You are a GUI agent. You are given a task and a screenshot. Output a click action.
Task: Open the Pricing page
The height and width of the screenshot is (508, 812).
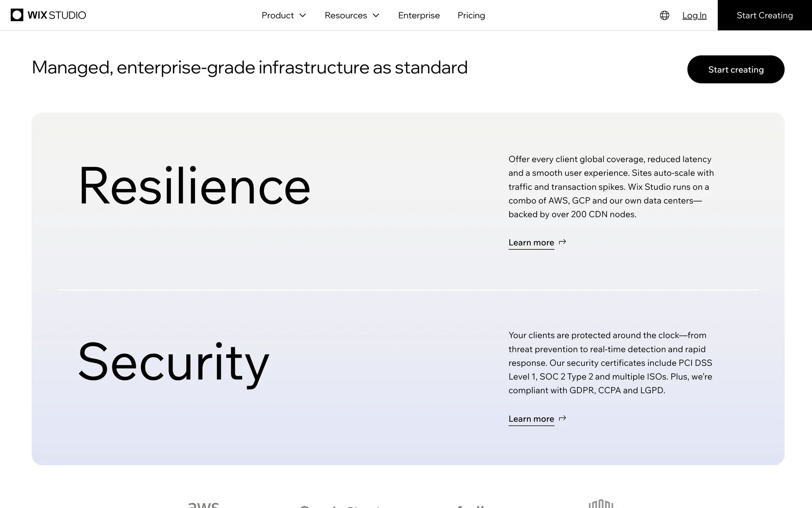471,15
